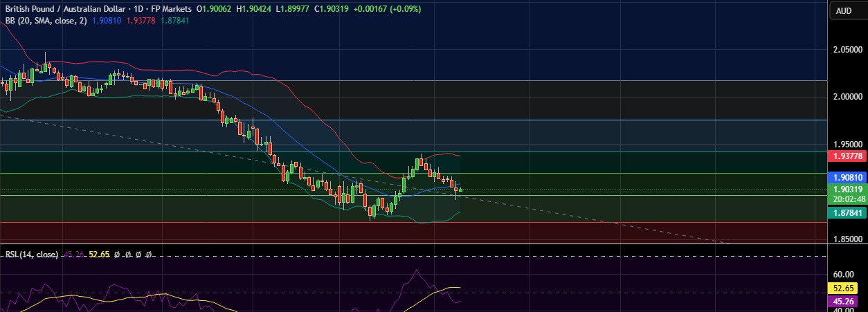Click the yellow 52.65 RSI axis label
This screenshot has height=312, width=868.
pyautogui.click(x=842, y=288)
